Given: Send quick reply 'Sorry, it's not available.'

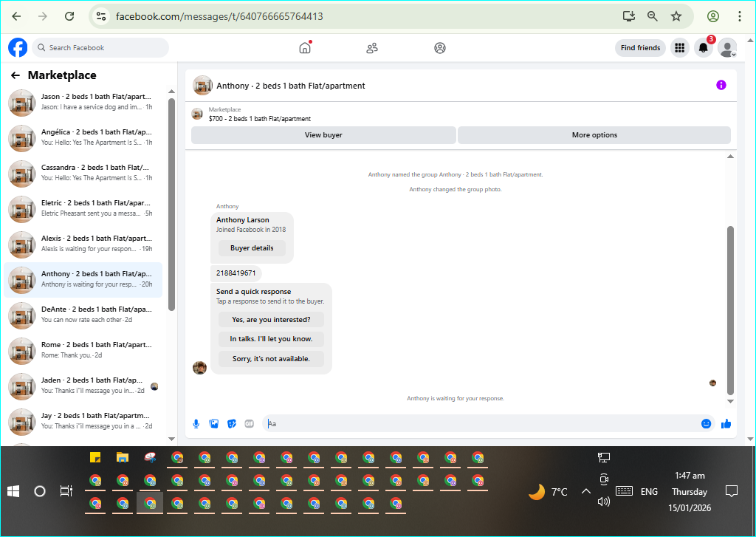Looking at the screenshot, I should [x=271, y=358].
